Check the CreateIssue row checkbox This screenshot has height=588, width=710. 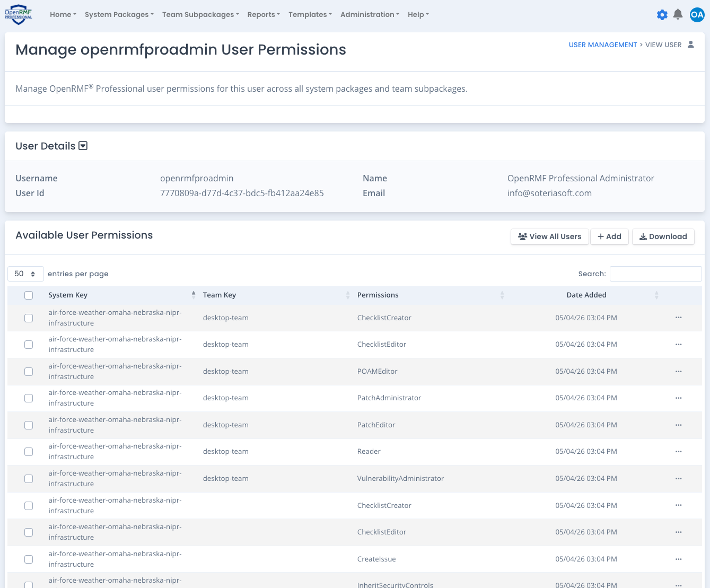pos(29,559)
